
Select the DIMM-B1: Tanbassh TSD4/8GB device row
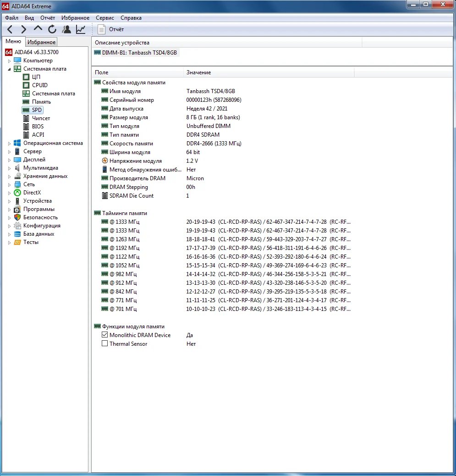[136, 53]
